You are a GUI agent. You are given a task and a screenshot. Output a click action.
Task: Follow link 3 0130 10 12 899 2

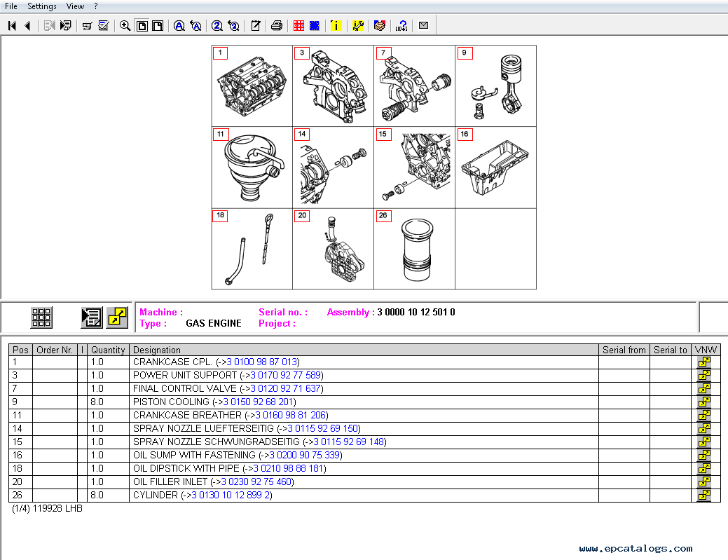(x=231, y=496)
